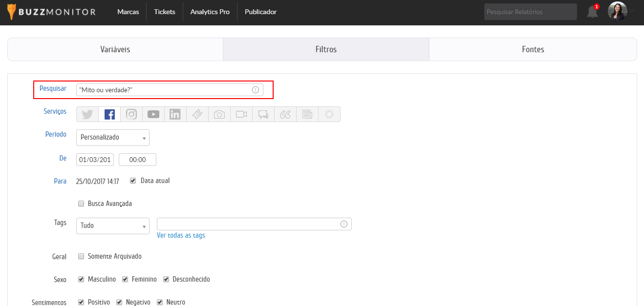Screen dimensions: 644x306
Task: Open notifications bell icon
Action: 593,12
